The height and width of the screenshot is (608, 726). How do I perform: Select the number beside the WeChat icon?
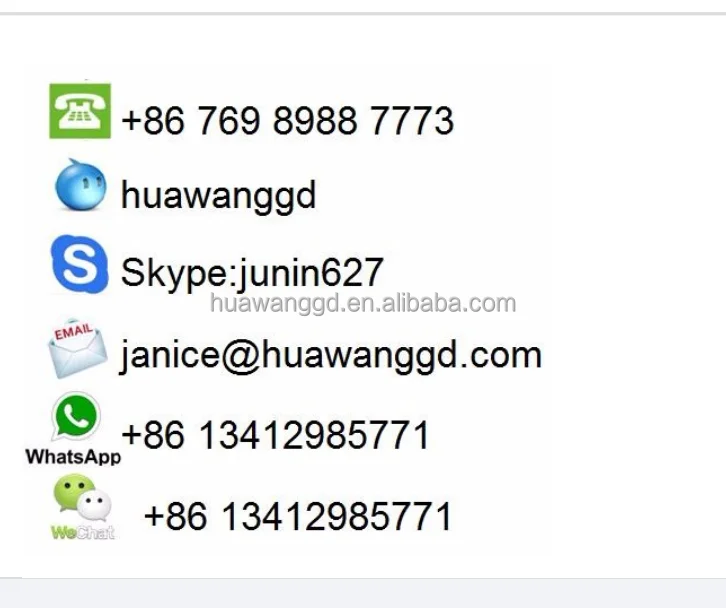click(x=298, y=516)
